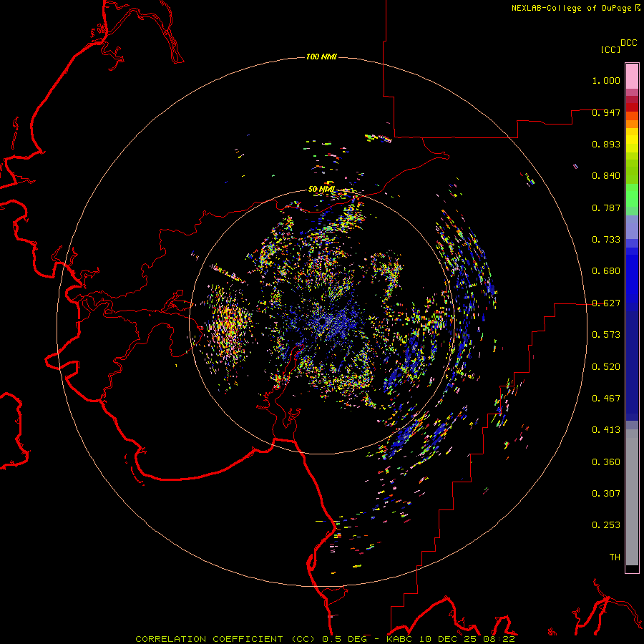Click the 1.000 scale value
The height and width of the screenshot is (644, 644).
click(606, 80)
